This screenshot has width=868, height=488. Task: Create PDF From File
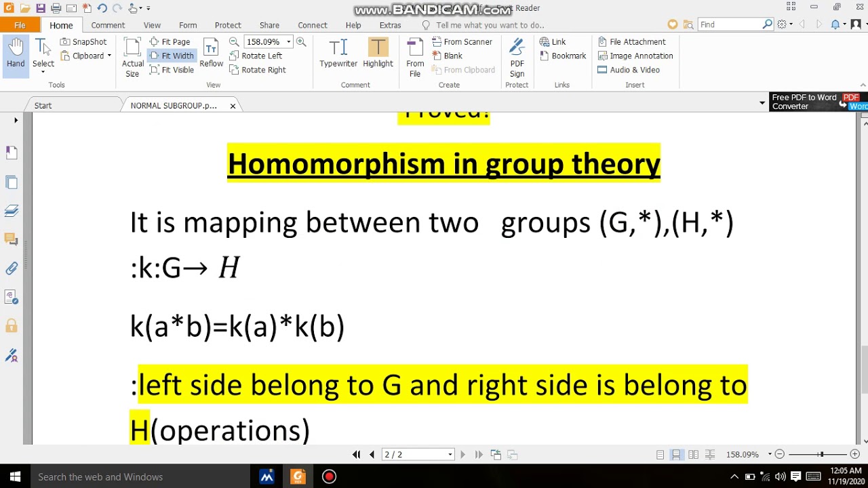coord(415,58)
